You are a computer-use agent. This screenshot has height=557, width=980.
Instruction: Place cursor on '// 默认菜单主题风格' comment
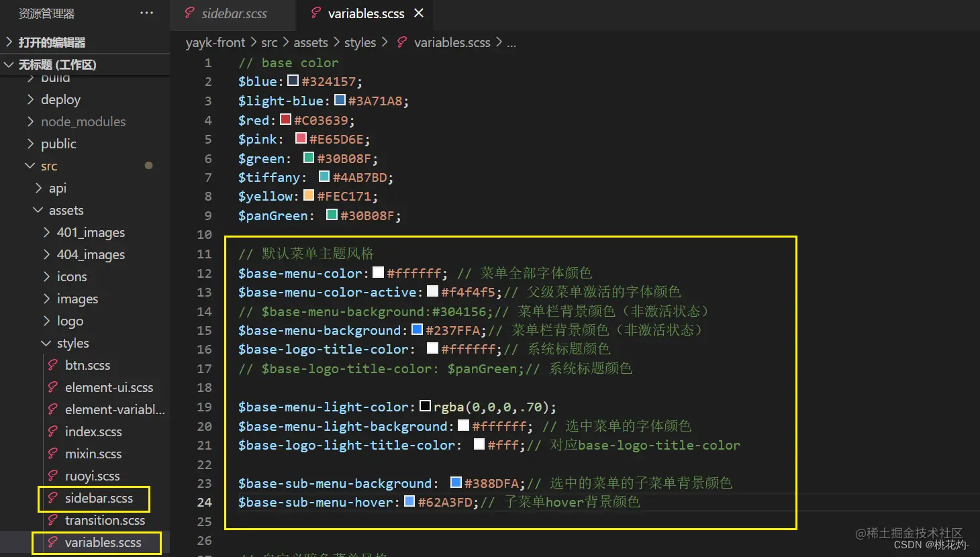(x=306, y=254)
